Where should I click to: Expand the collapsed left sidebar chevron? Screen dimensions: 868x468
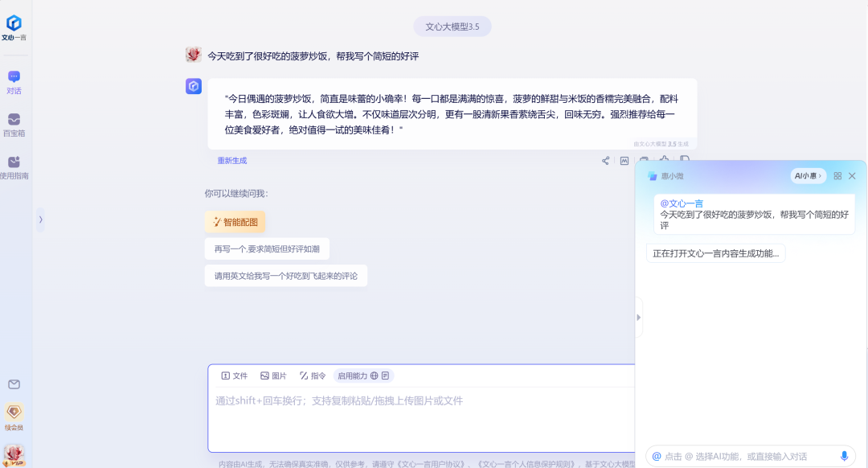(x=40, y=220)
